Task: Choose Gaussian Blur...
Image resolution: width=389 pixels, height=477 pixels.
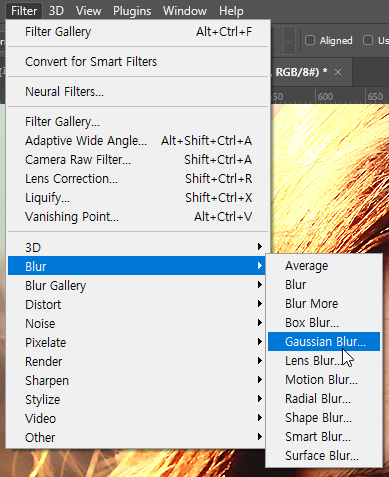Action: (x=324, y=341)
